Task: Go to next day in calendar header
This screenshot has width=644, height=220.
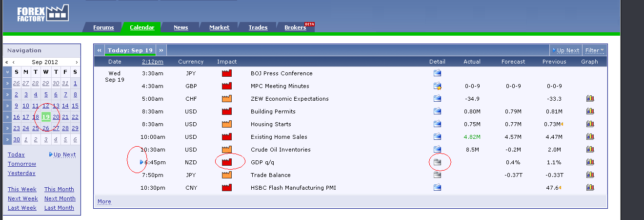Action: pos(161,50)
